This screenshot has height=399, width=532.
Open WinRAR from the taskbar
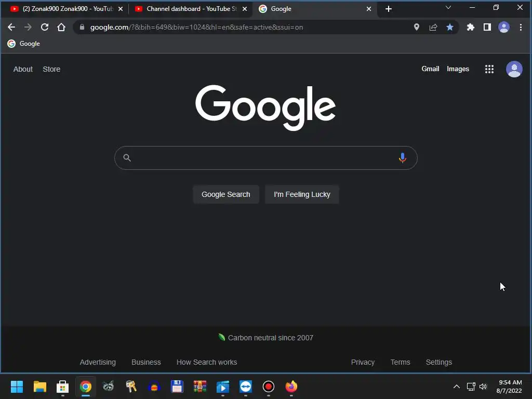pyautogui.click(x=200, y=387)
